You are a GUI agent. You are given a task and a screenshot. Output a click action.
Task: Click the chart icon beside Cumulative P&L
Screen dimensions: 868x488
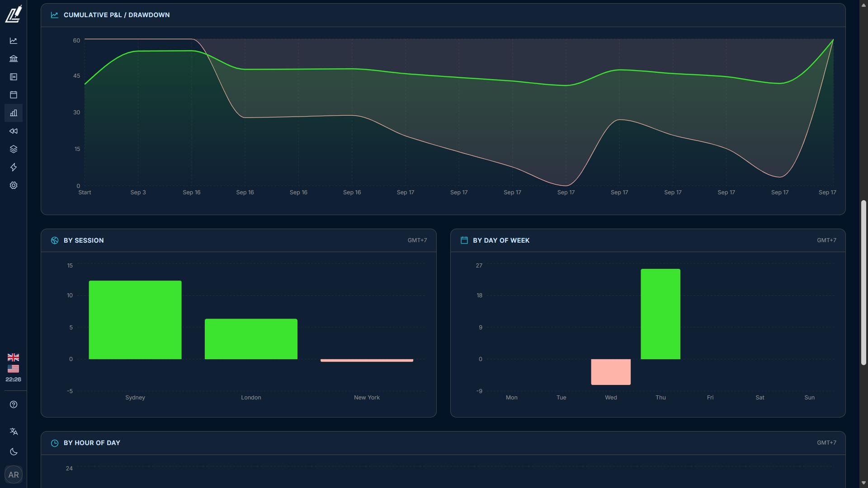(x=55, y=15)
